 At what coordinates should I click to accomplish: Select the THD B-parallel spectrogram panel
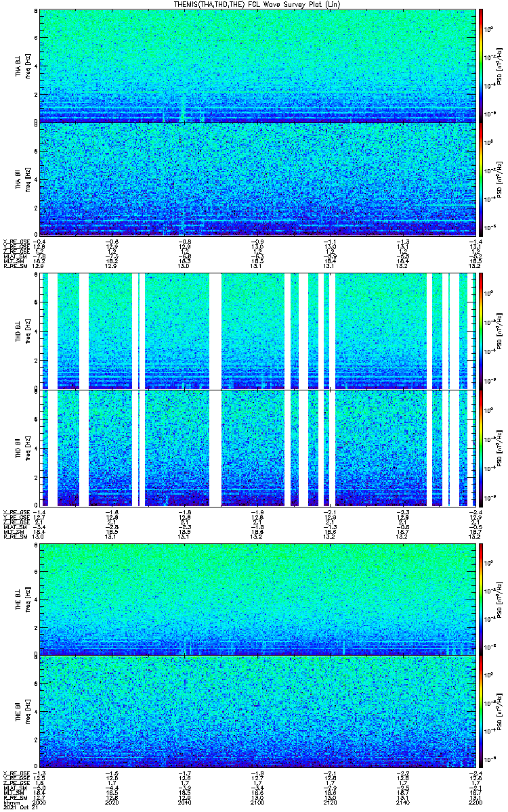tap(258, 448)
